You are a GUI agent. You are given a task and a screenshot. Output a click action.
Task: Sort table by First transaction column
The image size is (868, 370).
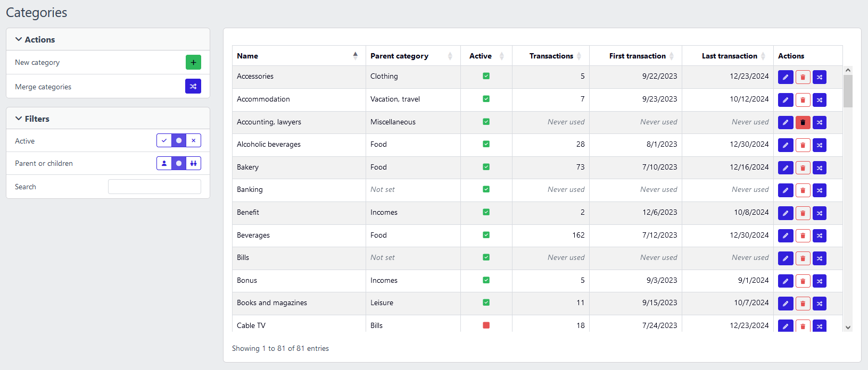[636, 56]
